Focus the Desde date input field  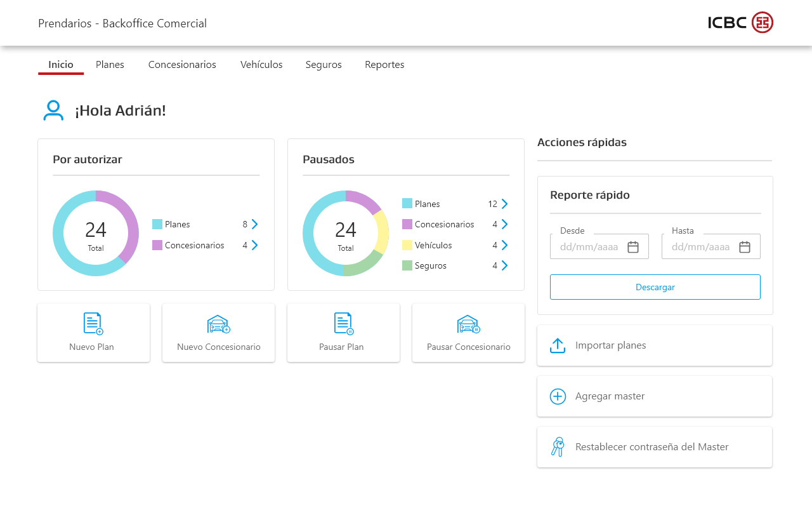click(x=599, y=246)
